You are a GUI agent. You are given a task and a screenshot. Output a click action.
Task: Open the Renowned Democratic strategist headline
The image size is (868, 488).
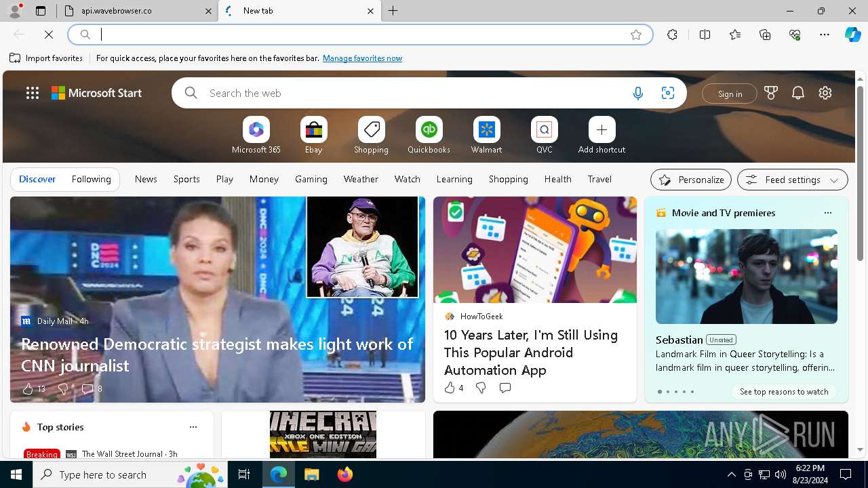[217, 354]
